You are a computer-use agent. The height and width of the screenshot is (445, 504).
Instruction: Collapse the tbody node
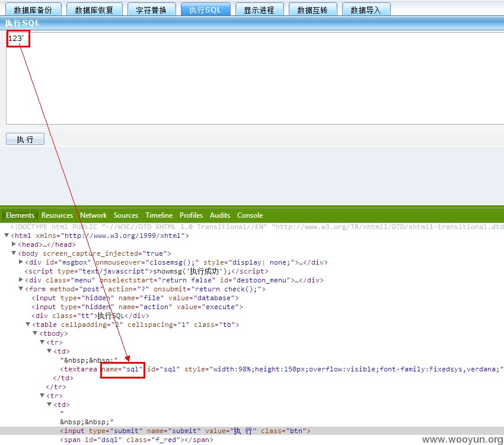click(35, 333)
